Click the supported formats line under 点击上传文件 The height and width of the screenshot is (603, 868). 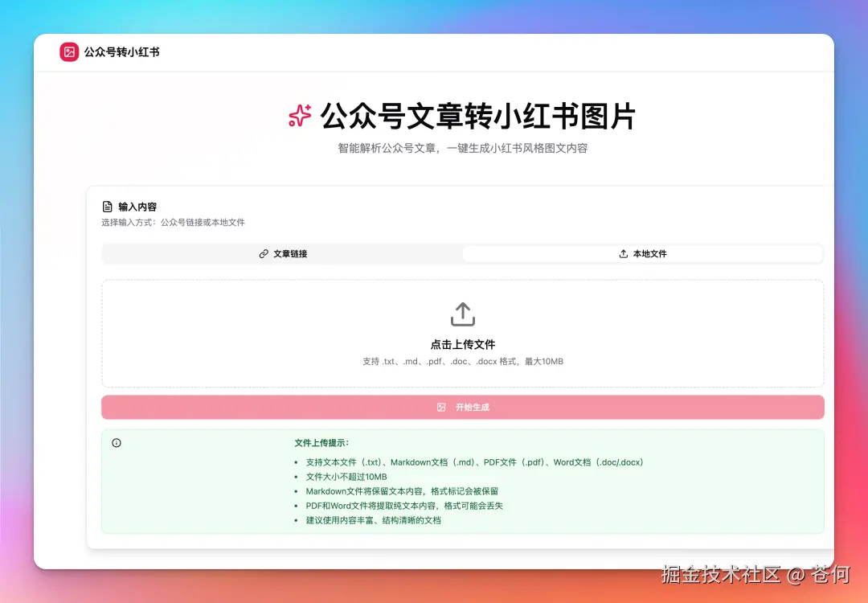[x=463, y=362]
